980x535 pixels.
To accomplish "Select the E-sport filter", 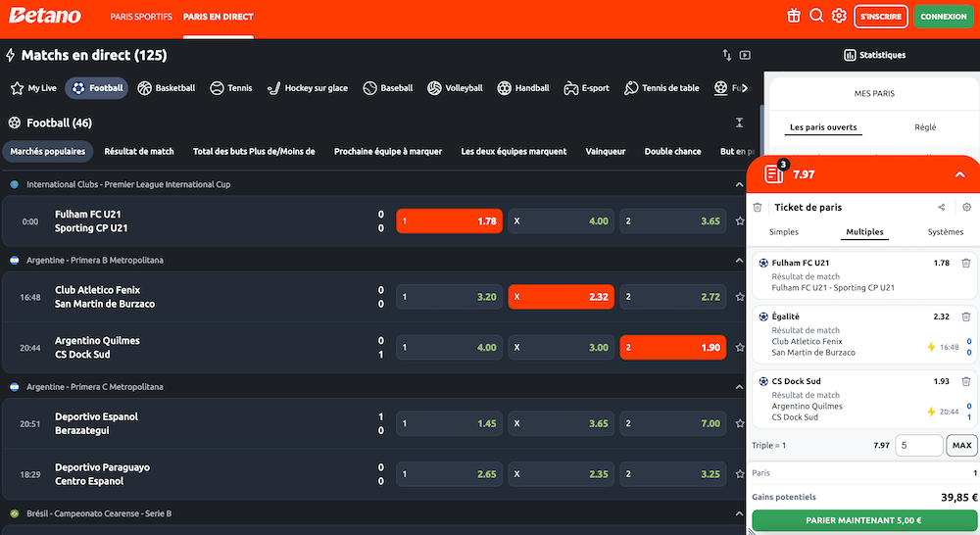I will coord(586,88).
